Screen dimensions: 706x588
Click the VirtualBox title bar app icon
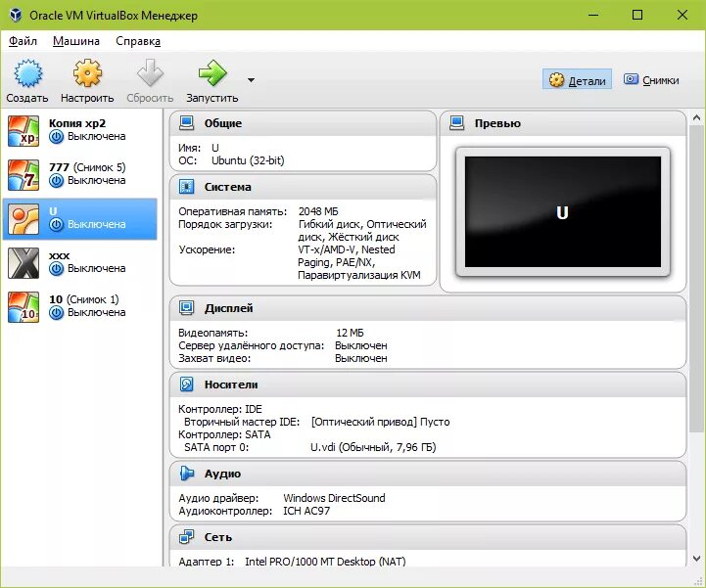16,15
